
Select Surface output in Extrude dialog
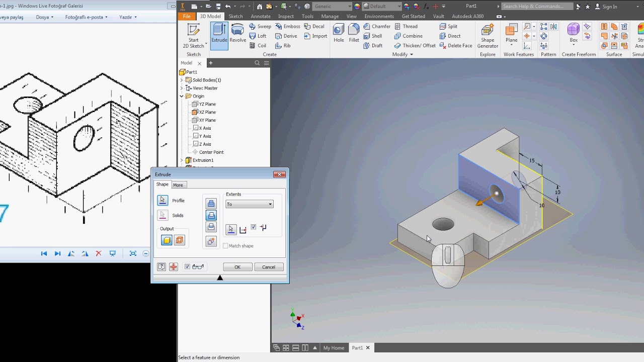[x=180, y=240]
